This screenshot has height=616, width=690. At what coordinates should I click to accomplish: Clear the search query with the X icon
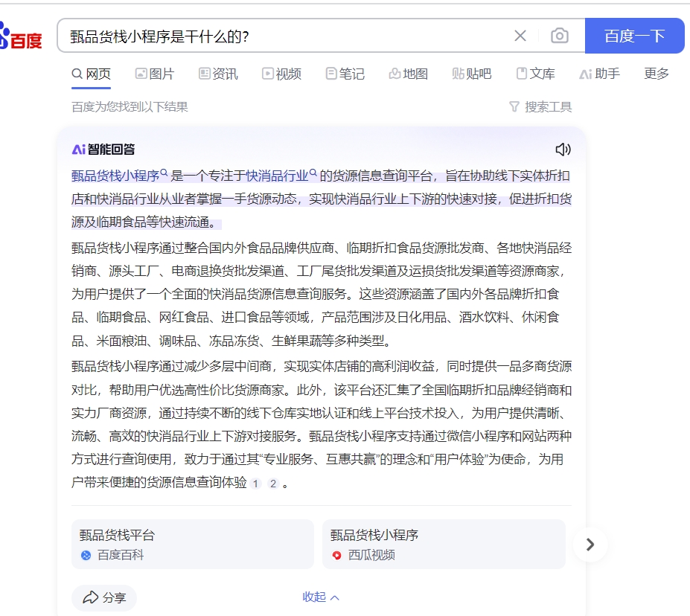coord(520,36)
